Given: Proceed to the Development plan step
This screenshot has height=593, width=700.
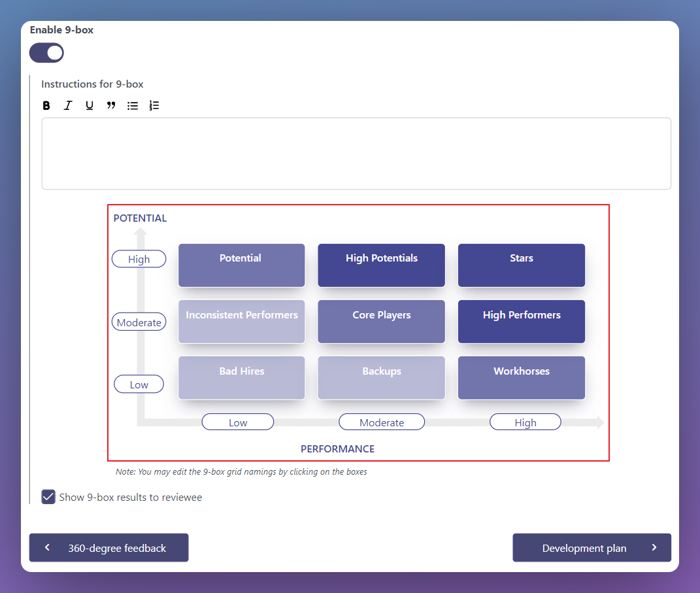Looking at the screenshot, I should pyautogui.click(x=592, y=548).
